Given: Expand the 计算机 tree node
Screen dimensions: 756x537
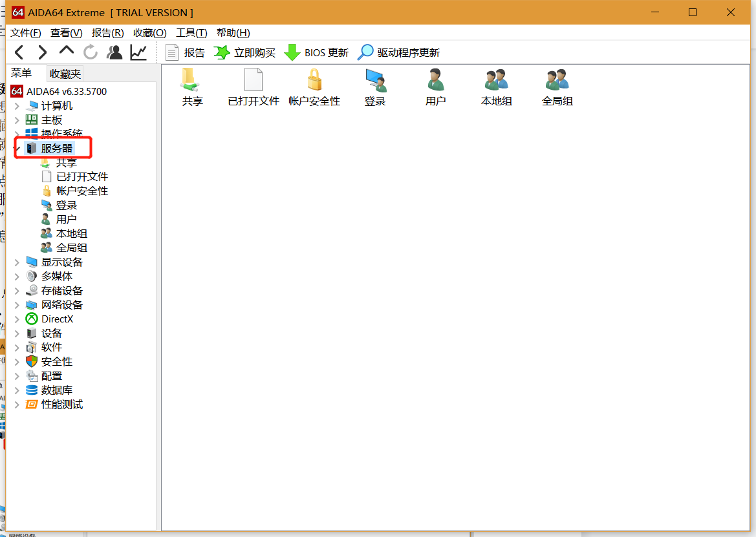Looking at the screenshot, I should pyautogui.click(x=17, y=106).
